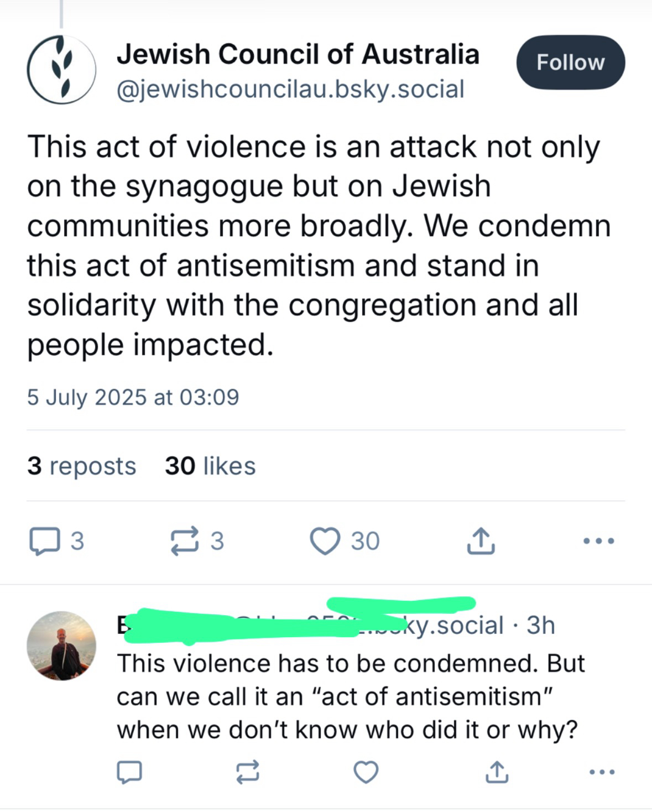Open the reply's 3h timestamp
The width and height of the screenshot is (652, 812).
pyautogui.click(x=540, y=625)
